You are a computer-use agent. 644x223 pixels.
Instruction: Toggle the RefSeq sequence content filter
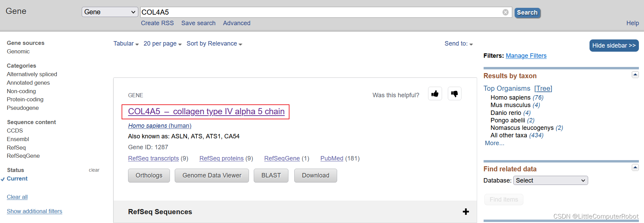(x=16, y=148)
